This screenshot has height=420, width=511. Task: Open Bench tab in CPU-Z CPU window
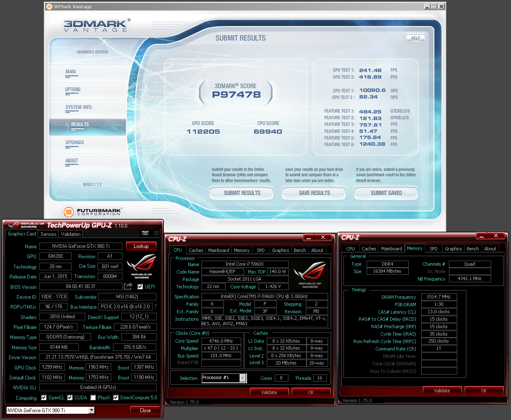pyautogui.click(x=300, y=250)
